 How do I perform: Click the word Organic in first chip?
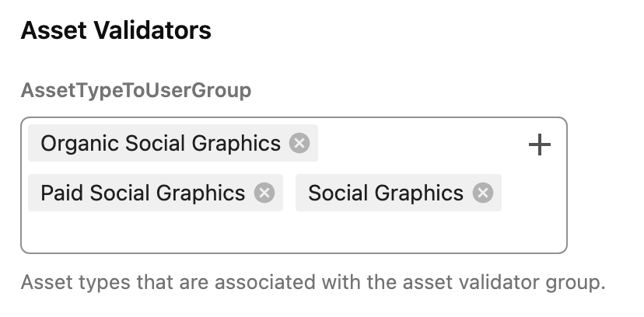[79, 144]
